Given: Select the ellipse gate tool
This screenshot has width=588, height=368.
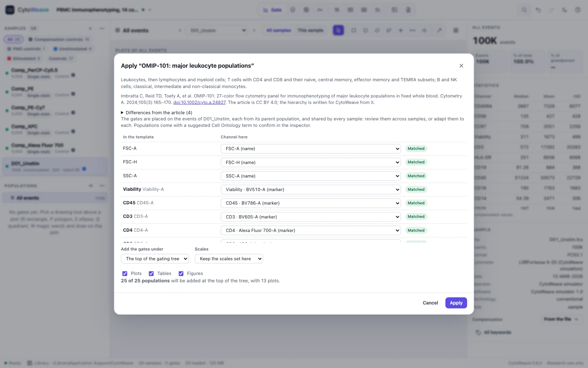Looking at the screenshot, I should point(365,30).
